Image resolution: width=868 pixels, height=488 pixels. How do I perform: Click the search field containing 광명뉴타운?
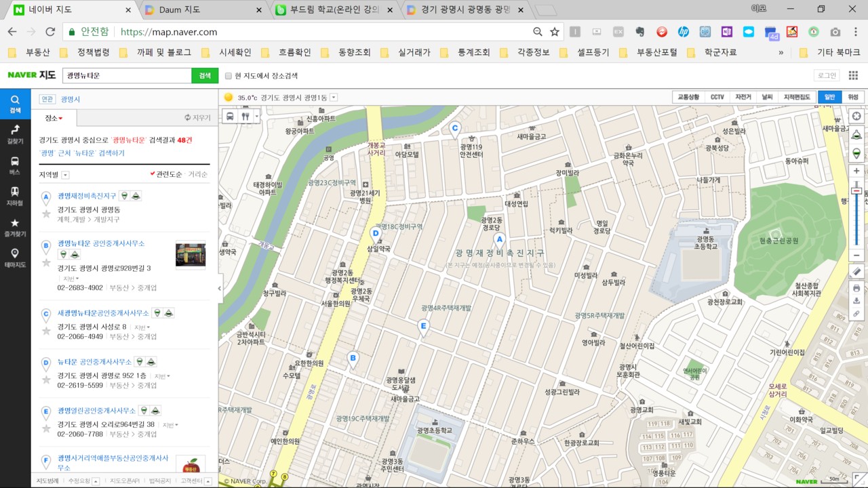tap(127, 76)
